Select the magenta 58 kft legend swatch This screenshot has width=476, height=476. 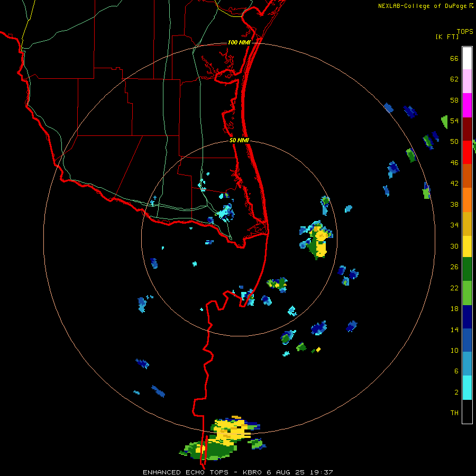[x=467, y=105]
